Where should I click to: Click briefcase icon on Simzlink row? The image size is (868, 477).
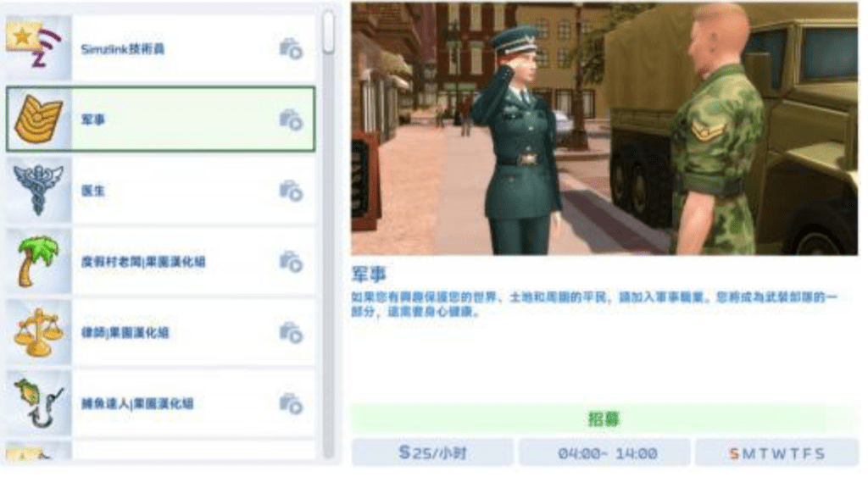click(x=291, y=48)
